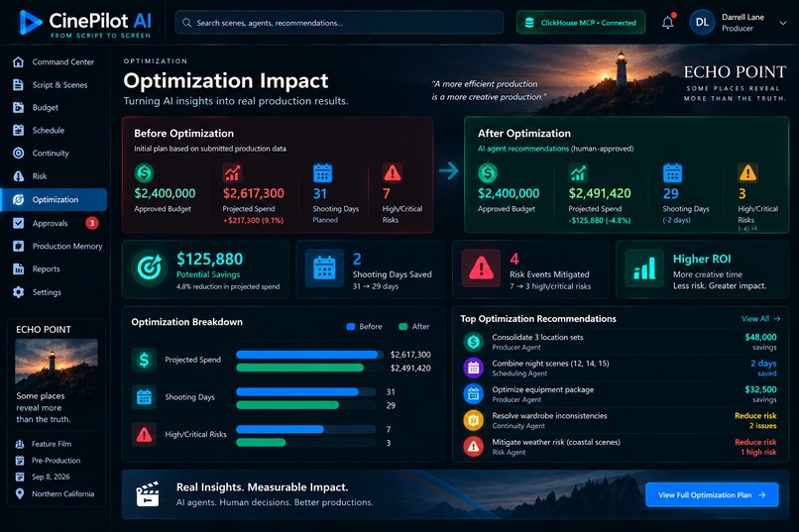
Task: Click View All recommendations link
Action: 760,319
